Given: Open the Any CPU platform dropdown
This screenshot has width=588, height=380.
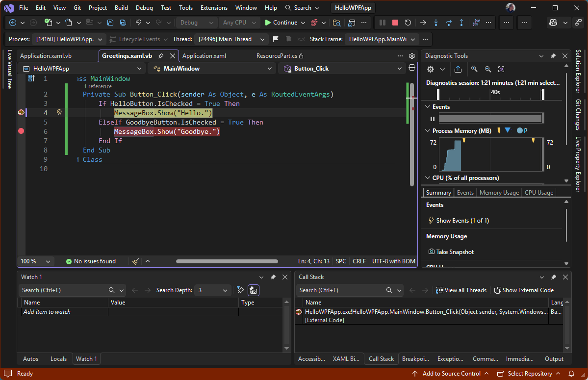Looking at the screenshot, I should [x=239, y=23].
